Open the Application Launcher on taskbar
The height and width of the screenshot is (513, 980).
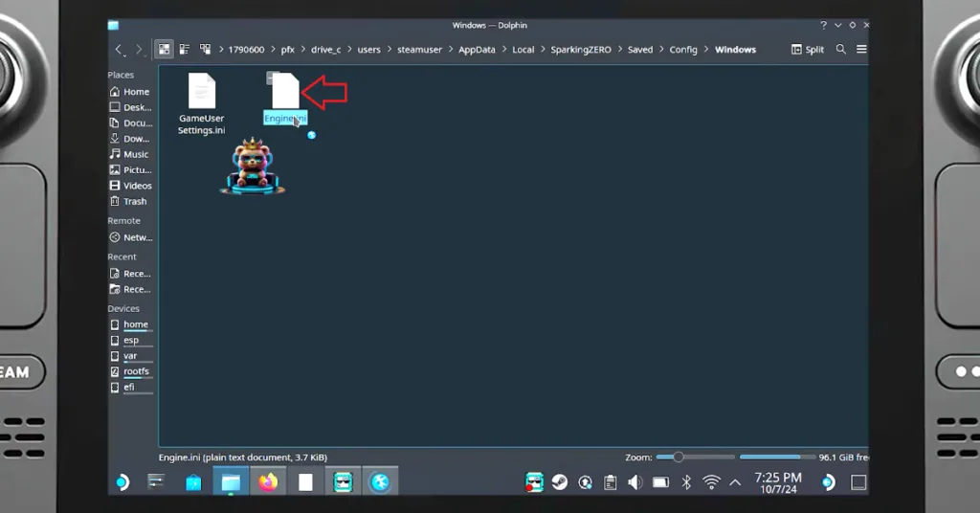(x=122, y=481)
